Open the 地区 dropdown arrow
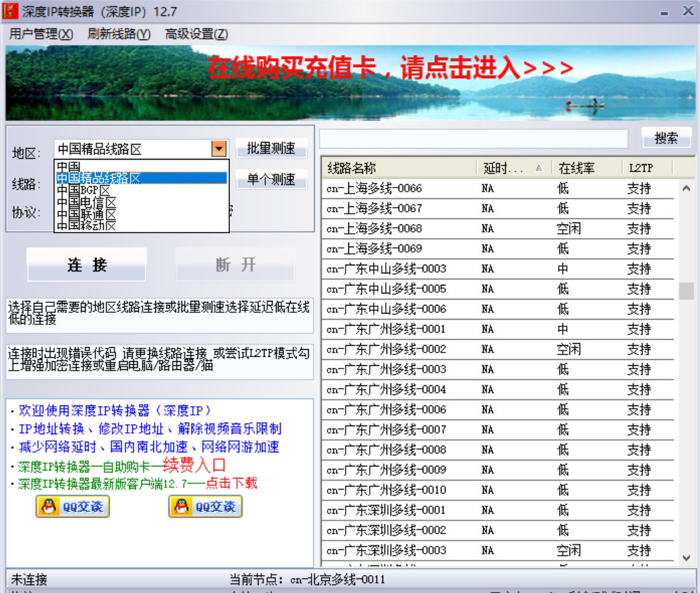 click(x=220, y=149)
